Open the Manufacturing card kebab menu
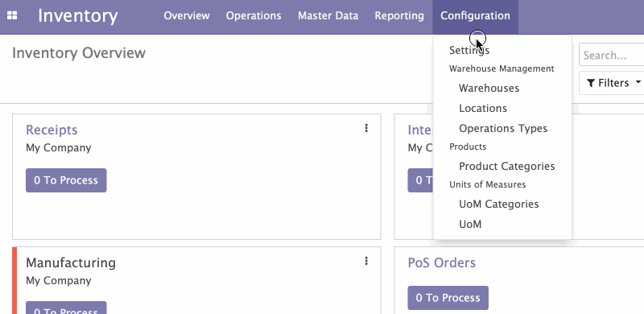Image resolution: width=644 pixels, height=314 pixels. (366, 261)
